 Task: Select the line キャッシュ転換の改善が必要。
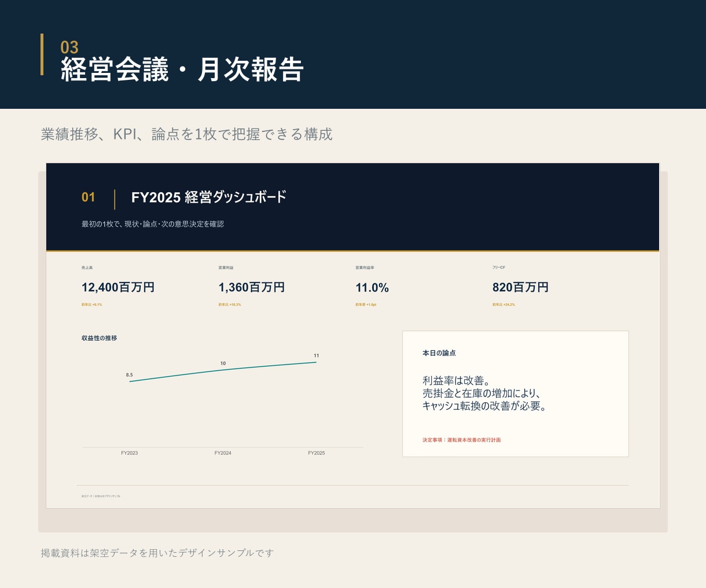click(x=485, y=406)
